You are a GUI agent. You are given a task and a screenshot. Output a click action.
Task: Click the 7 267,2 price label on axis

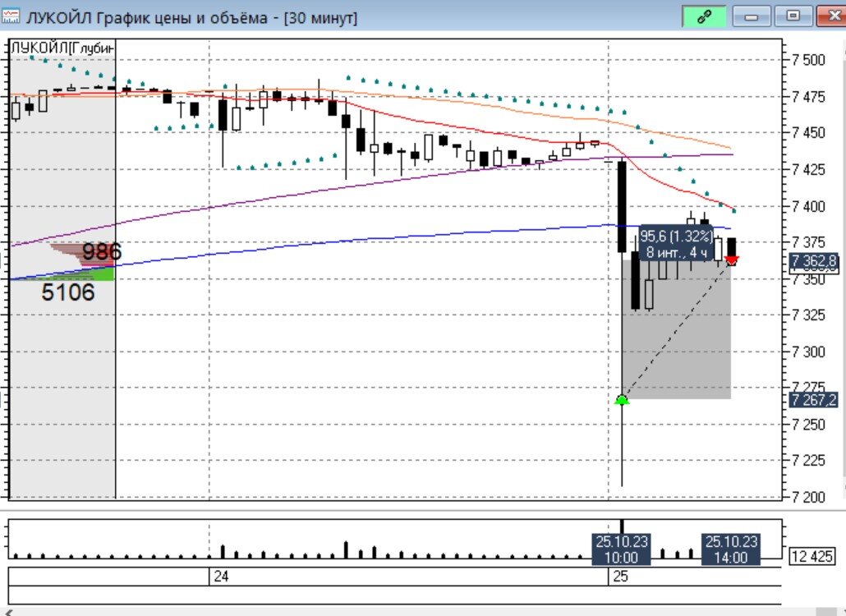pyautogui.click(x=814, y=400)
